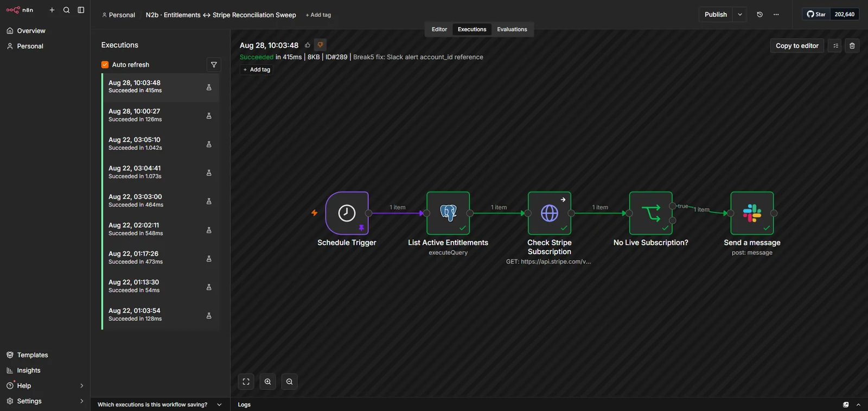Click flask icon on Aug 22, 03:04:41 execution
This screenshot has width=868, height=411.
209,173
